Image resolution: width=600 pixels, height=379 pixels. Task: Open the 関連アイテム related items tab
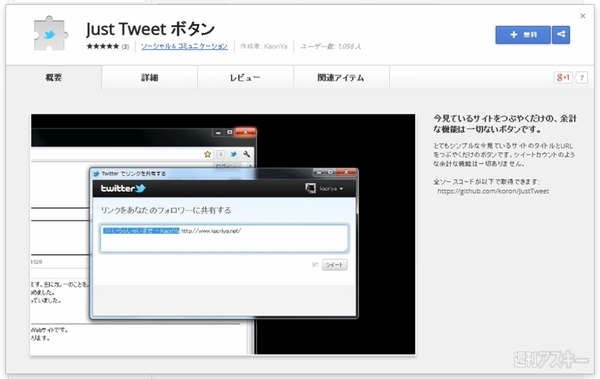click(x=341, y=78)
